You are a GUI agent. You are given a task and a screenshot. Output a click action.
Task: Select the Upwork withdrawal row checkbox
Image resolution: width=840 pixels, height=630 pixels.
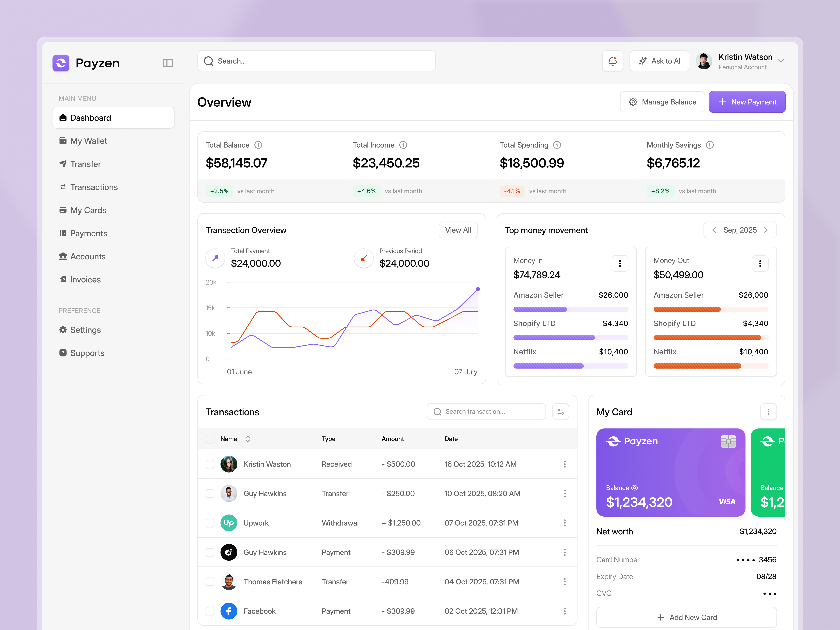[210, 523]
